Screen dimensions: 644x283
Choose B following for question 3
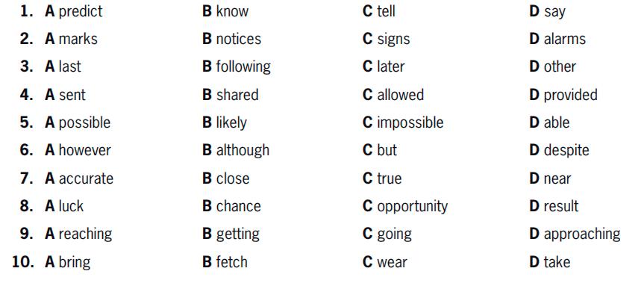(237, 67)
